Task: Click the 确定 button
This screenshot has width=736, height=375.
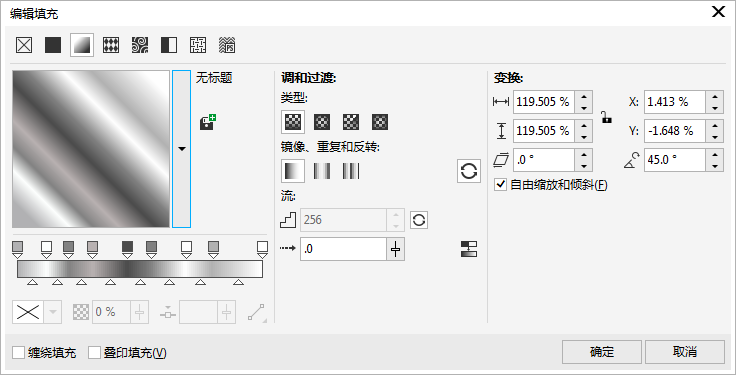Action: [x=602, y=352]
